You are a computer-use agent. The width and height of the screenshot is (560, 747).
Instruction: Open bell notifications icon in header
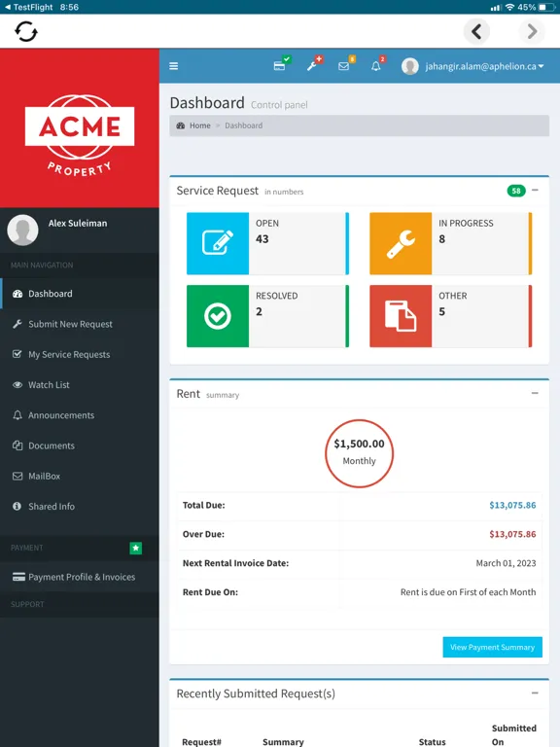point(376,66)
